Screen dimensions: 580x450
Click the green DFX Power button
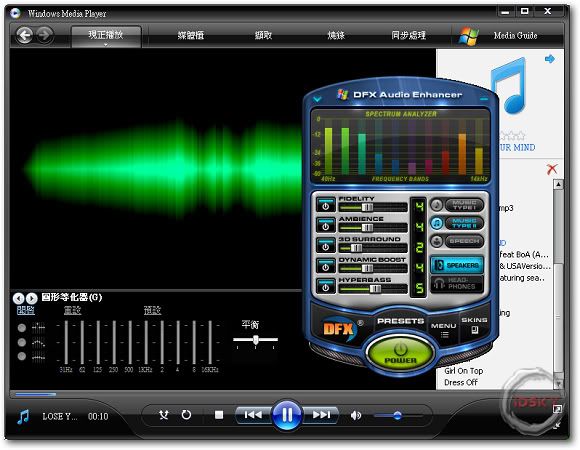point(400,353)
